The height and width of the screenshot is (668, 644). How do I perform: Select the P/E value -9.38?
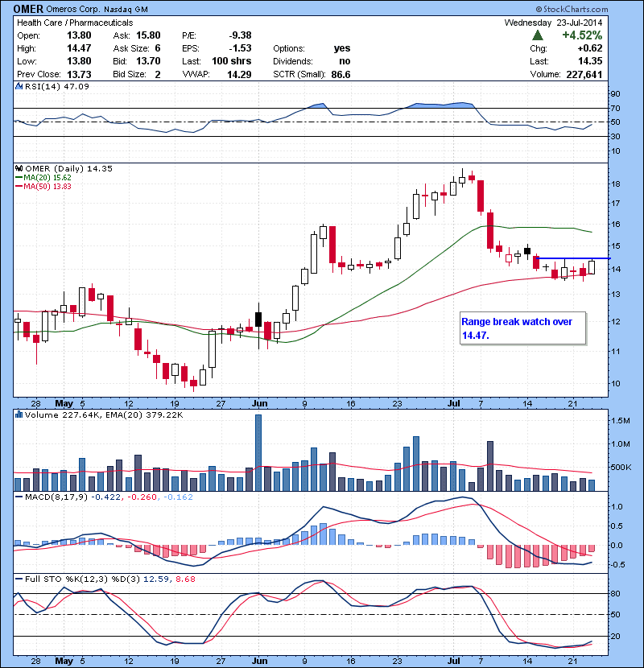point(240,35)
